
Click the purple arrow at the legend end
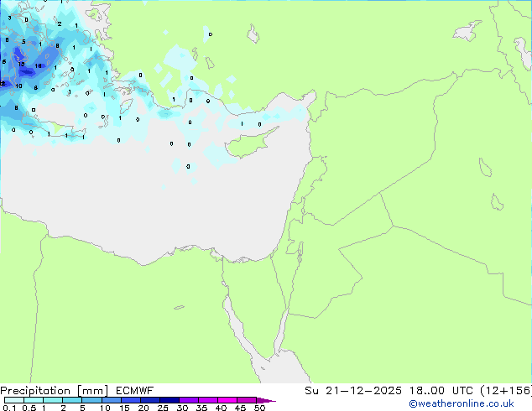[x=266, y=400]
